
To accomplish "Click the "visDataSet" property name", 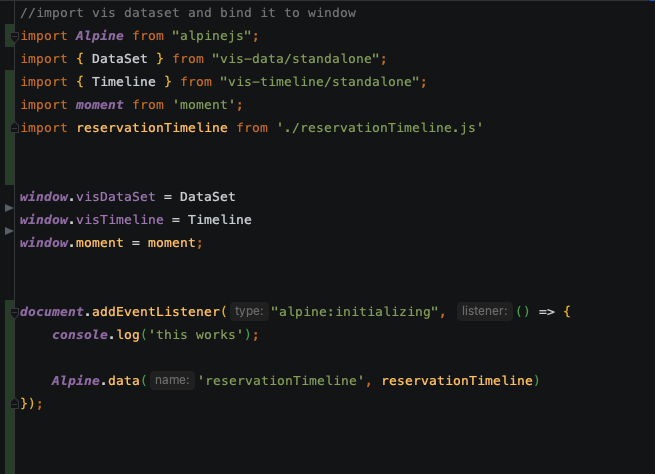I will 116,197.
